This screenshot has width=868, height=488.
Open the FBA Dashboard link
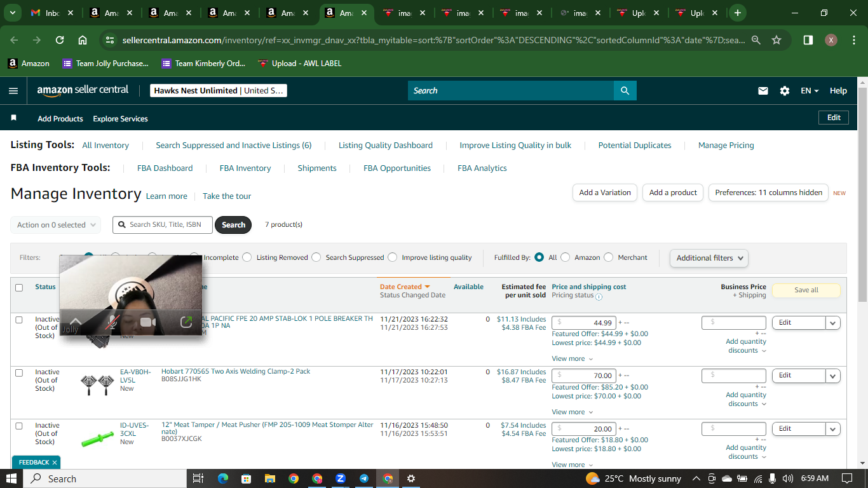165,168
